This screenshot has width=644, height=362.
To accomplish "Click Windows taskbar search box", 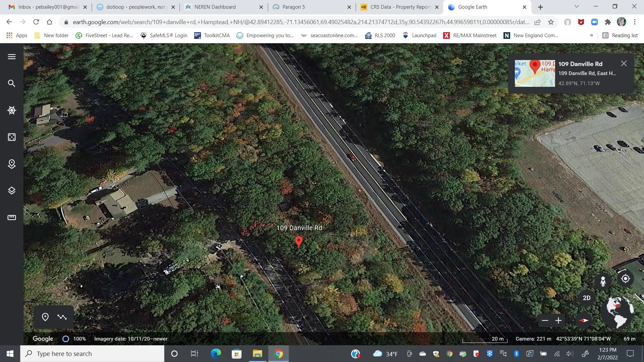I will coord(92,354).
